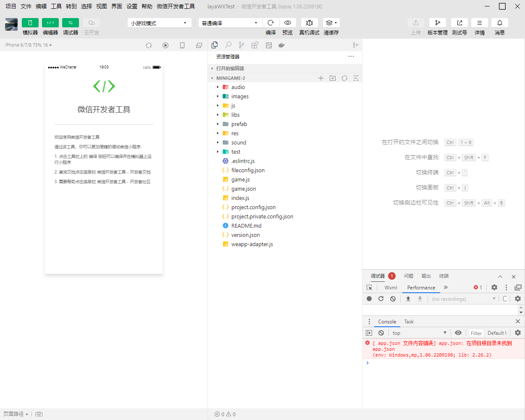Image resolution: width=525 pixels, height=420 pixels.
Task: Refresh the MINIGAME-2 explorer tree
Action: [x=344, y=78]
